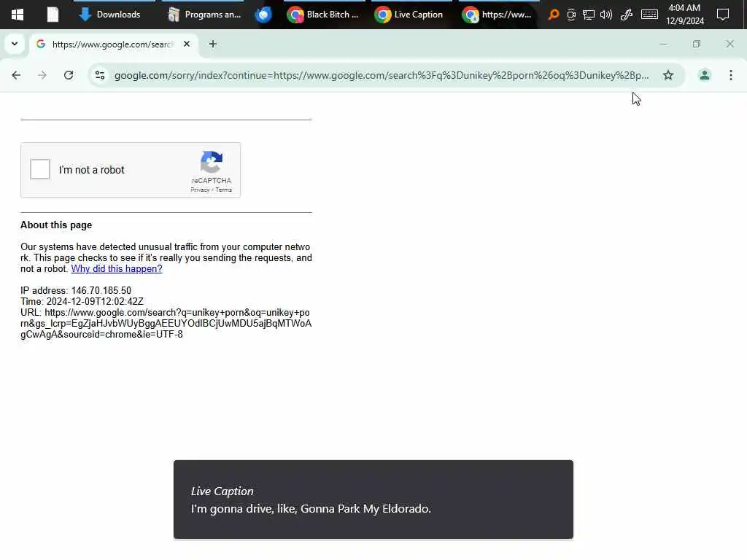Open clock showing 4:04 AM
This screenshot has width=747, height=560.
(684, 15)
